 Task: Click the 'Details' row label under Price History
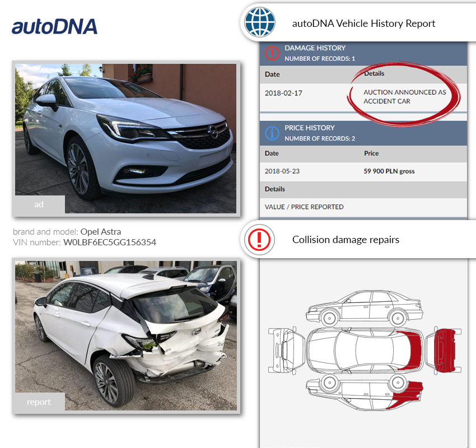pyautogui.click(x=275, y=189)
